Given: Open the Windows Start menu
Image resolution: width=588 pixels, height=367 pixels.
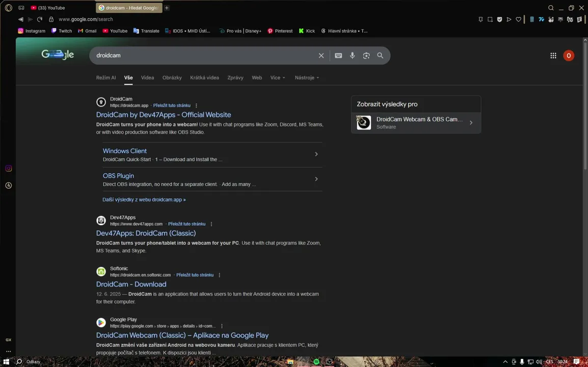Looking at the screenshot, I should [6, 362].
